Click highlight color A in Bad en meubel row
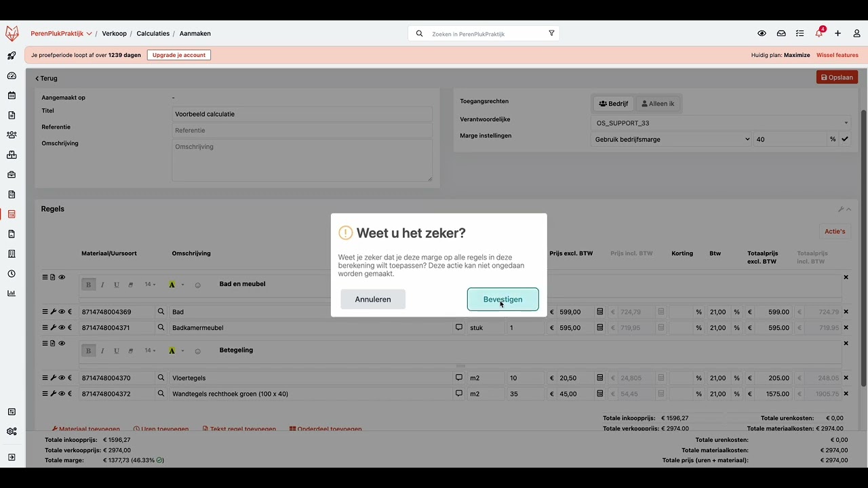The image size is (868, 488). (172, 285)
